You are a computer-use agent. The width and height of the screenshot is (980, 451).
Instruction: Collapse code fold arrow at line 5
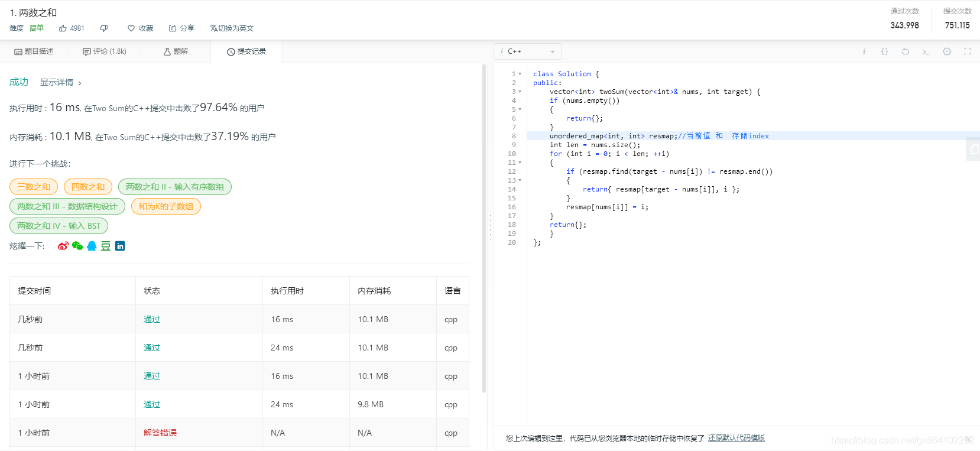coord(520,109)
